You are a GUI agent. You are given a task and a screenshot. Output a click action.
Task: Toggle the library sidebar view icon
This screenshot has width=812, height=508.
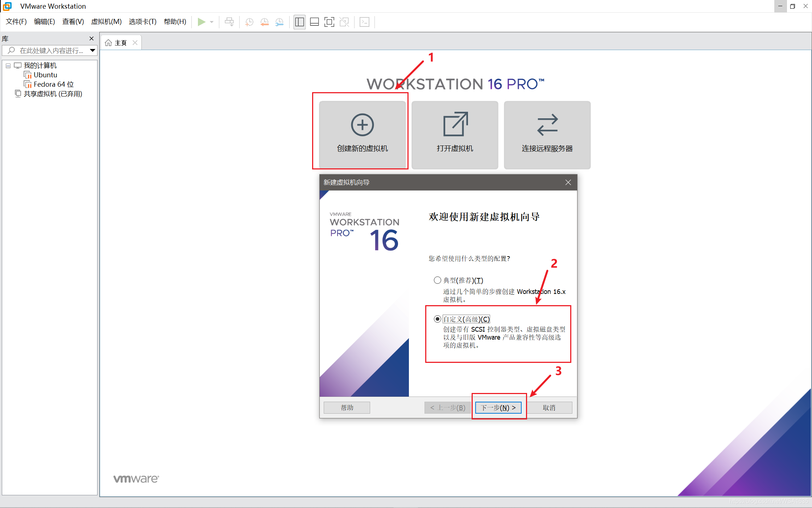tap(299, 22)
